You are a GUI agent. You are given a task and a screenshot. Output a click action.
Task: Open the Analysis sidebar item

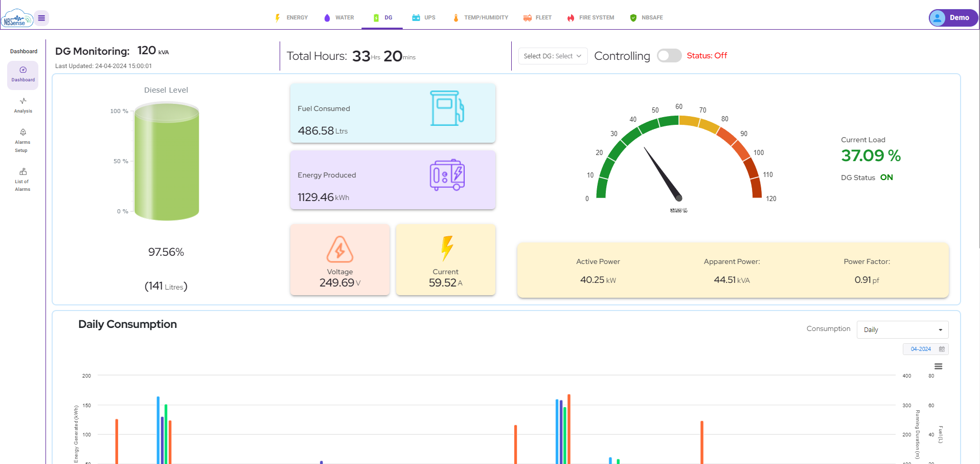click(23, 105)
